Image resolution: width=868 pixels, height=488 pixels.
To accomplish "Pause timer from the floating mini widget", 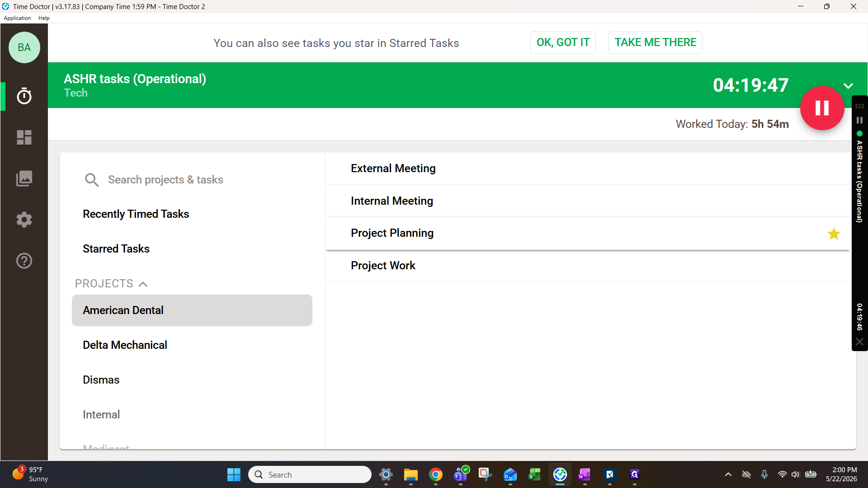I will pos(859,120).
